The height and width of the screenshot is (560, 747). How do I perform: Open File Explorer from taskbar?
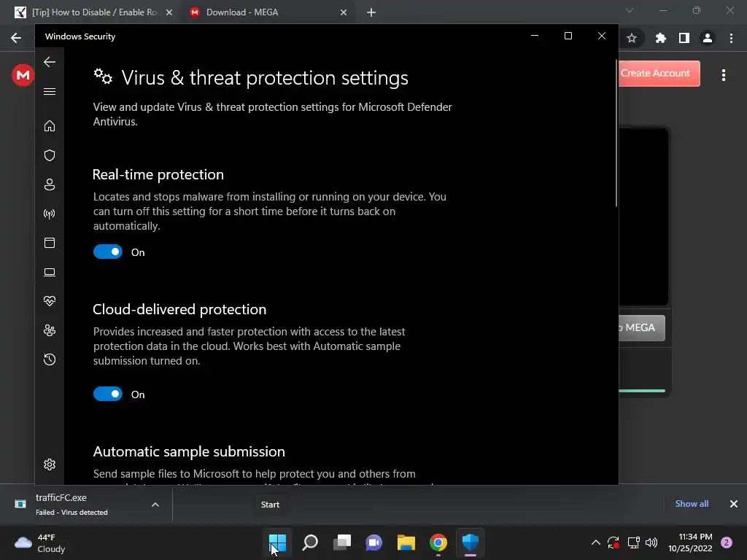406,542
